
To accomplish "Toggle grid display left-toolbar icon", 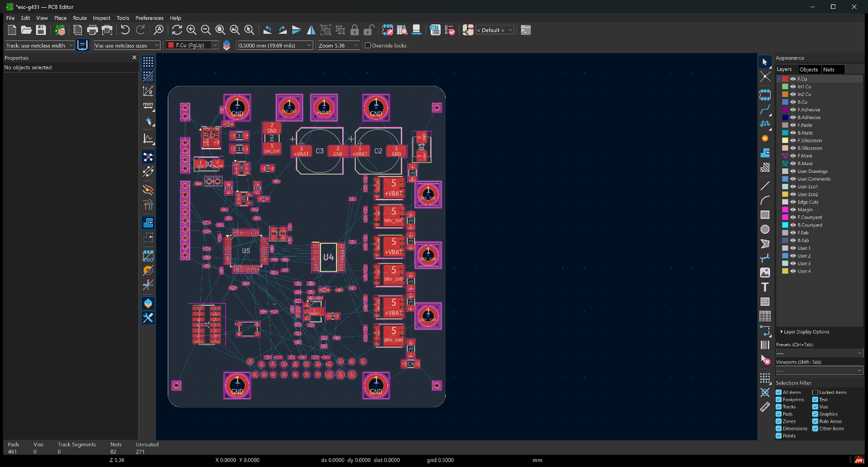I will [x=148, y=62].
